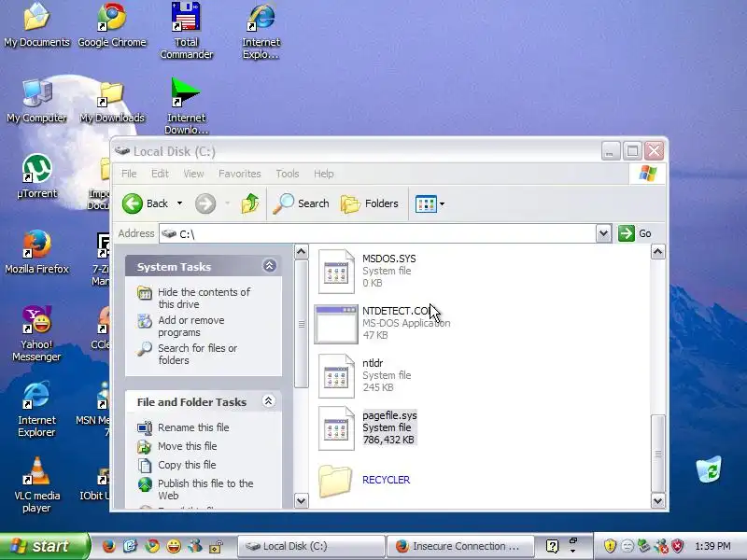Launch Google Chrome from desktop

coord(112,25)
